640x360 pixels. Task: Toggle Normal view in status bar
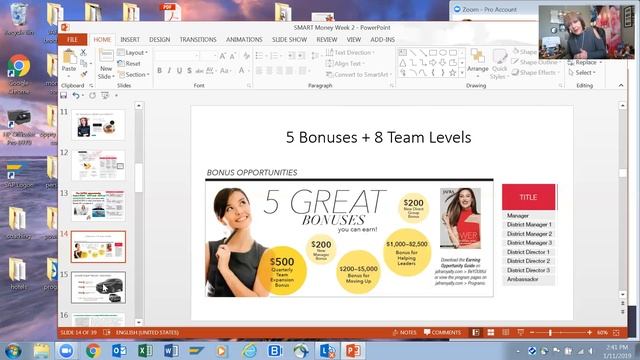point(476,333)
